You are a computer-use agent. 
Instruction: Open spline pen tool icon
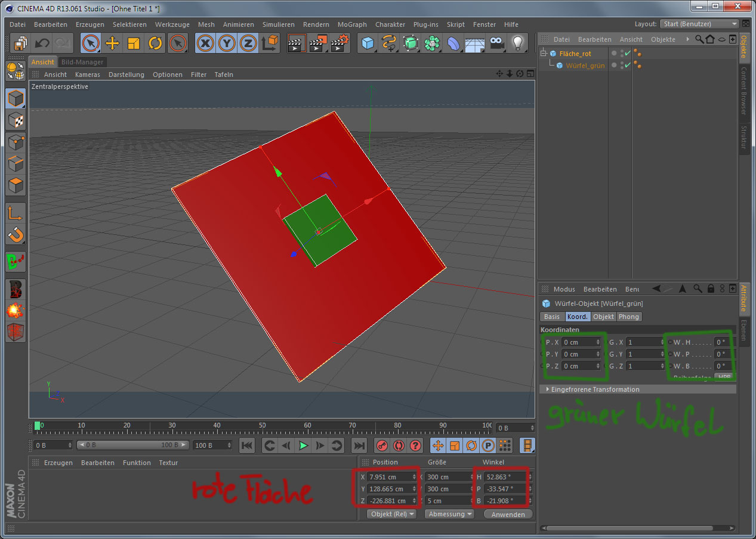pos(389,43)
